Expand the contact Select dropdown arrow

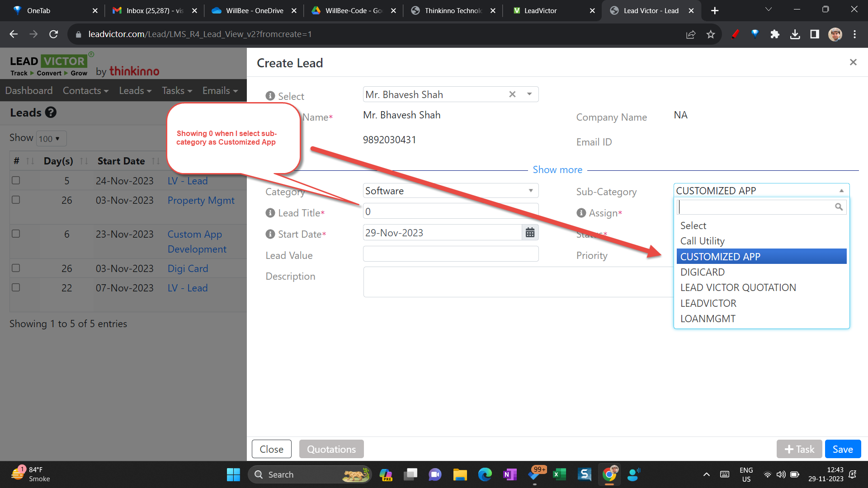click(529, 94)
